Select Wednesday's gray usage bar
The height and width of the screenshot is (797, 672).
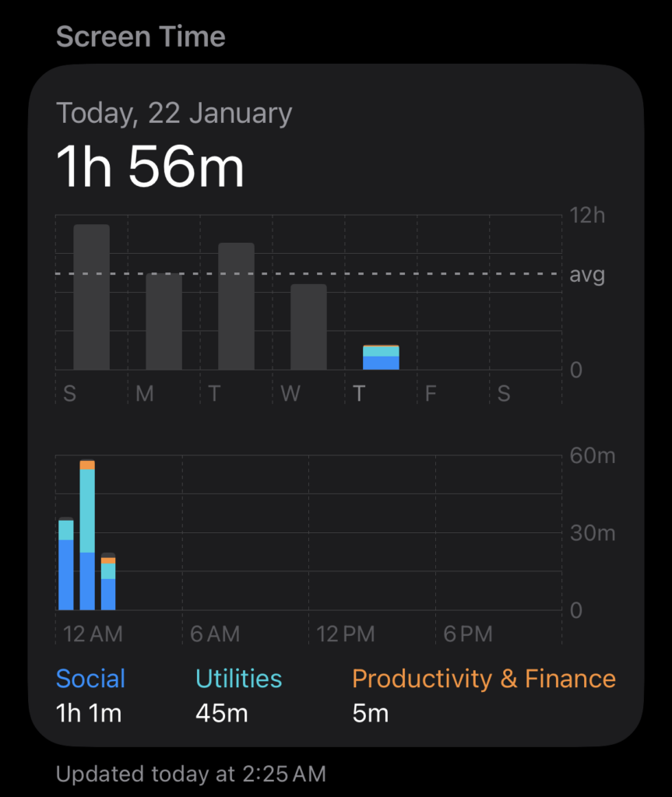pos(308,327)
